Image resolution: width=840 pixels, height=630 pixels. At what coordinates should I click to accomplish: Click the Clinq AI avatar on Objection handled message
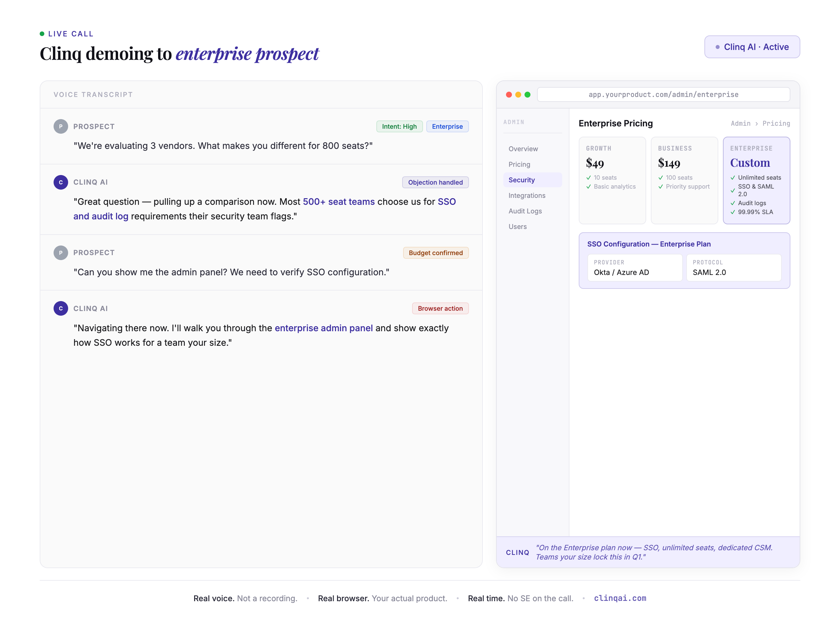61,182
